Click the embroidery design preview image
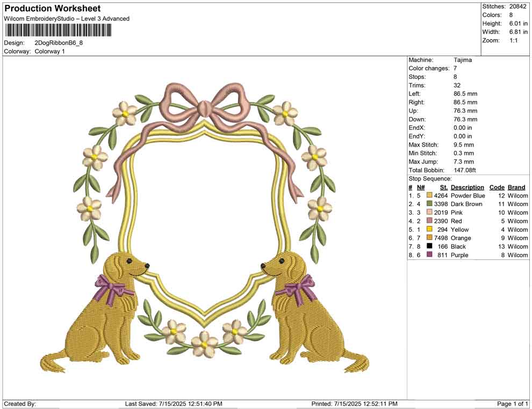The image size is (532, 409). point(205,229)
